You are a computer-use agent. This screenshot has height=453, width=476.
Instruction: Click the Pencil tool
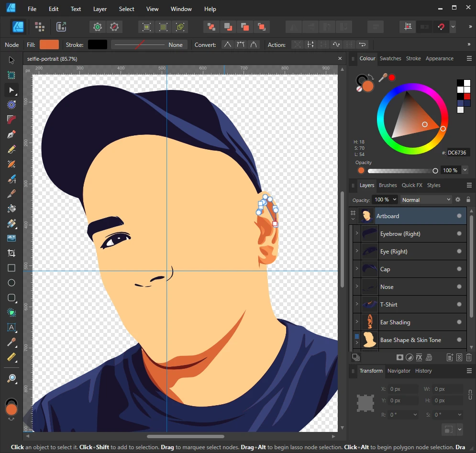(11, 149)
